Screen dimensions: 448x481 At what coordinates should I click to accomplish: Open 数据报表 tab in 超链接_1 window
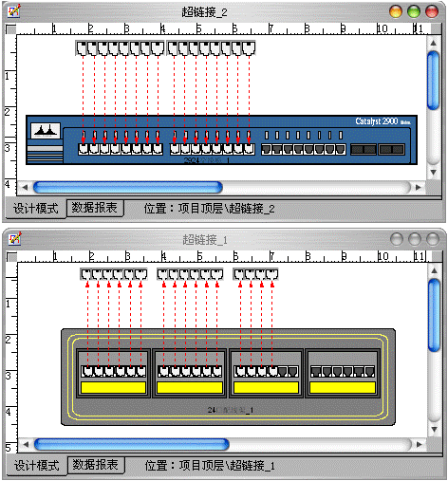click(x=95, y=465)
